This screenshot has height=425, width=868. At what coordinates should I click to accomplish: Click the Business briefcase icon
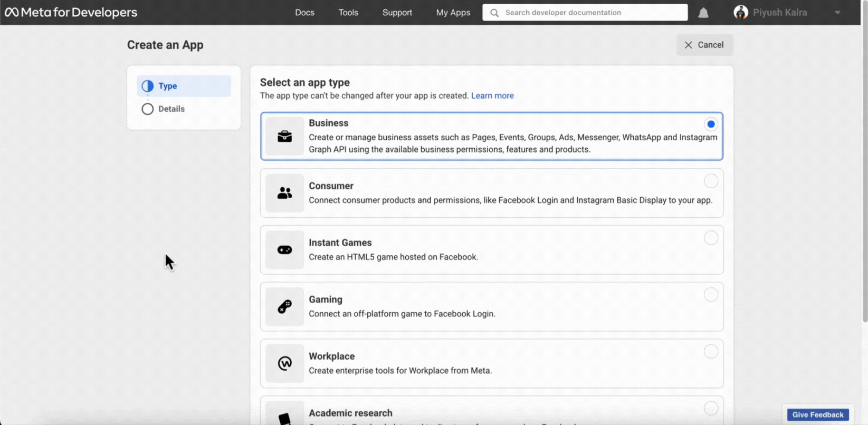click(x=285, y=136)
